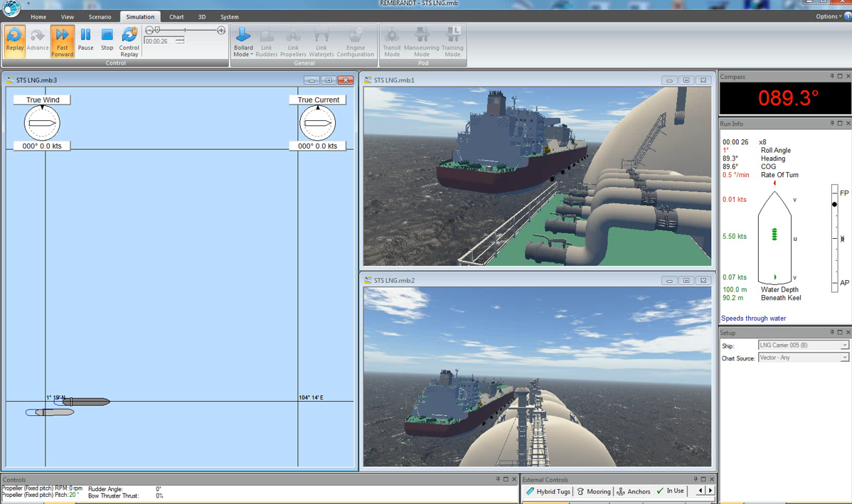This screenshot has height=504, width=852.
Task: Open the Scenario ribbon tab
Action: coord(100,17)
